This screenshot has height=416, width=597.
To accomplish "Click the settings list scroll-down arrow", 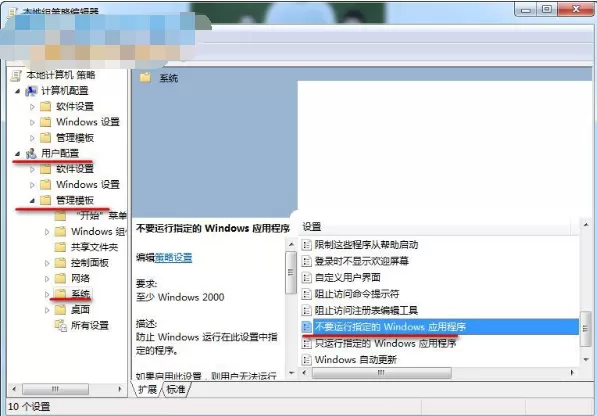I will tap(586, 360).
